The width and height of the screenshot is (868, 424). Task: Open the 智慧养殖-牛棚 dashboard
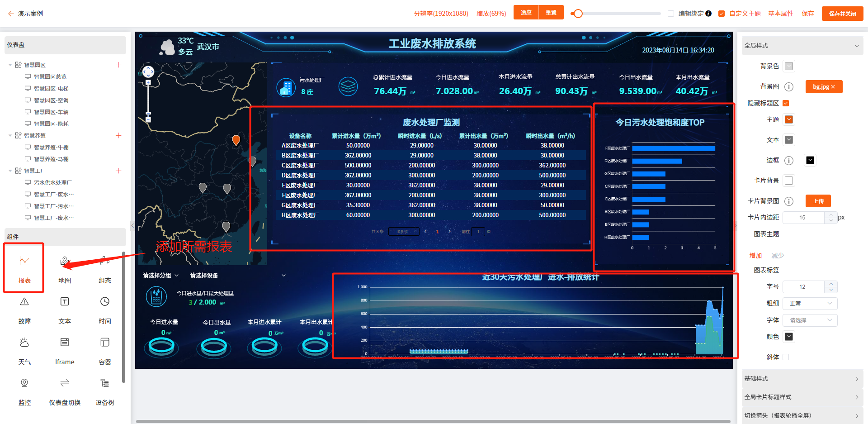pos(51,147)
